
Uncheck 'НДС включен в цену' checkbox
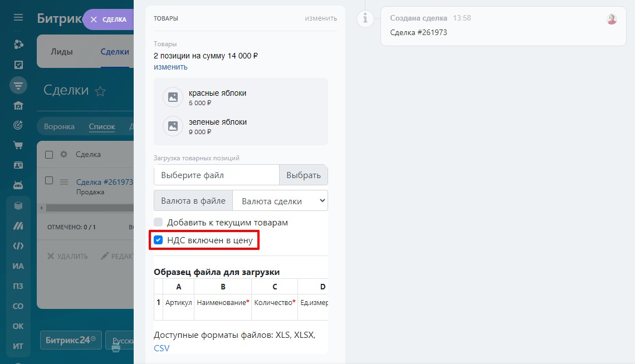coord(158,240)
